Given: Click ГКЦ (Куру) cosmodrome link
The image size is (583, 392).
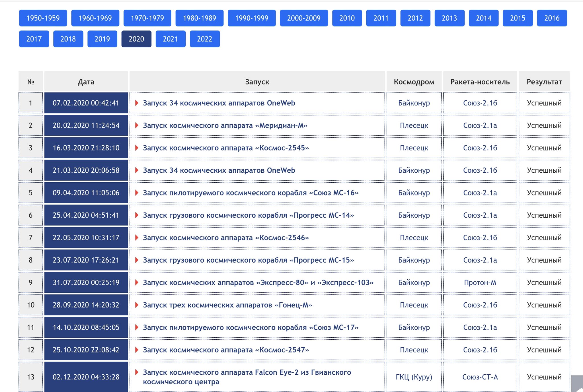Looking at the screenshot, I should [414, 377].
